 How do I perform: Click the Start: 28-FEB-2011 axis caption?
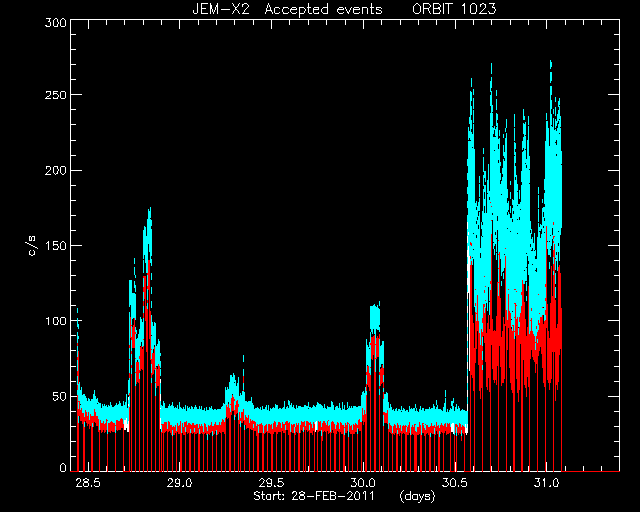click(314, 496)
